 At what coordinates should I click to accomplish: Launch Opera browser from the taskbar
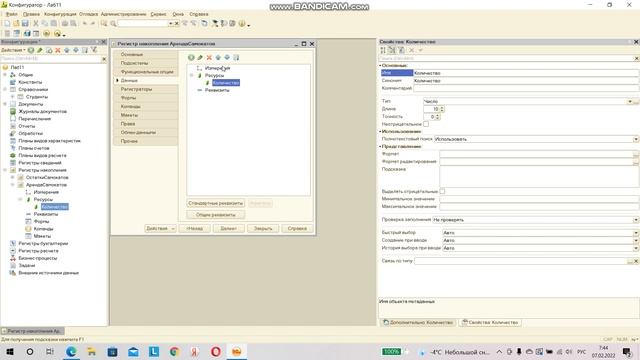coord(216,351)
